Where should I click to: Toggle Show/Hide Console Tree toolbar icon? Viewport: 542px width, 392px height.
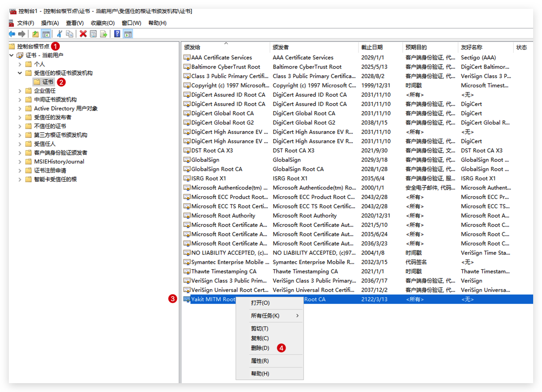coord(46,34)
